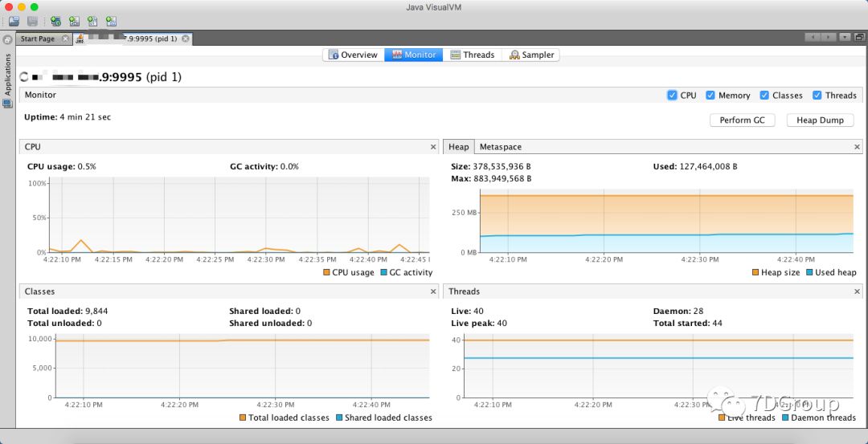868x444 pixels.
Task: Click the Add Application Snapshot toolbar icon
Action: 111,22
